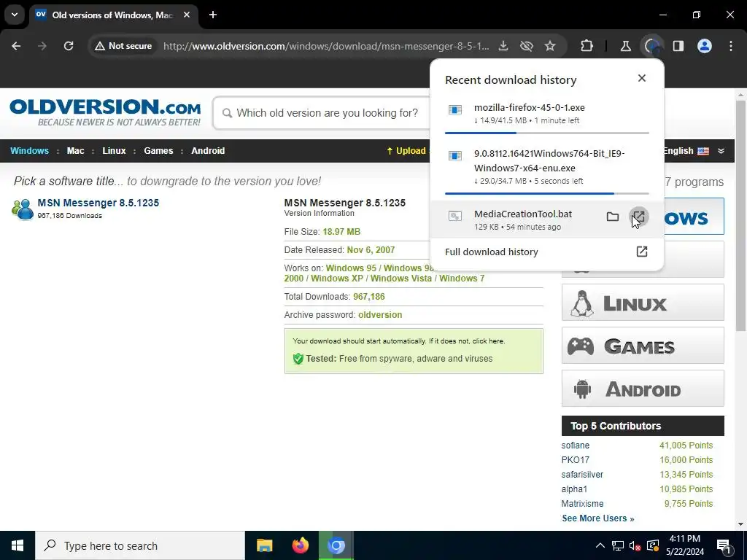
Task: Expand the English language dropdown
Action: [x=721, y=151]
